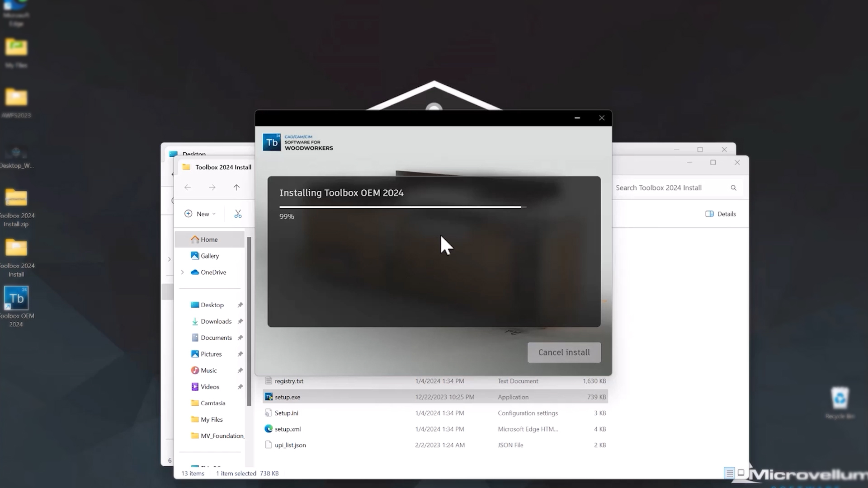Open the New item dropdown in Explorer
Image resolution: width=868 pixels, height=488 pixels.
200,214
